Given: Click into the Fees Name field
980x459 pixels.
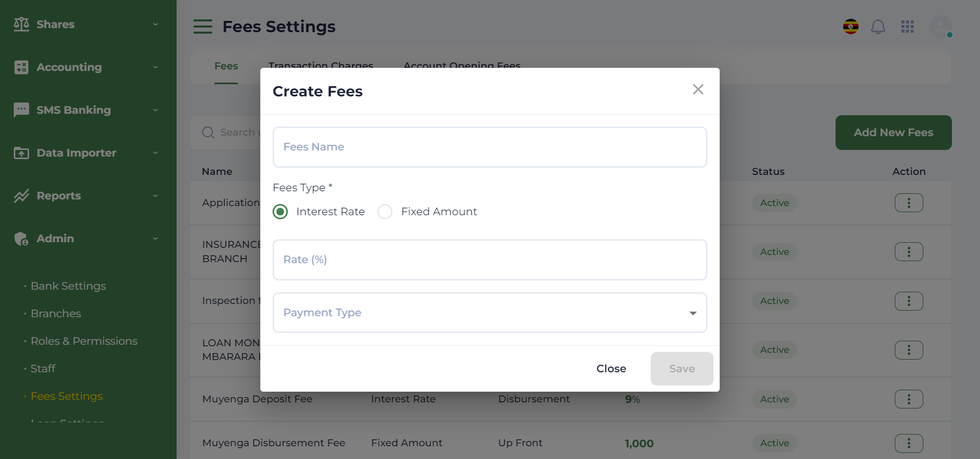Looking at the screenshot, I should click(489, 147).
